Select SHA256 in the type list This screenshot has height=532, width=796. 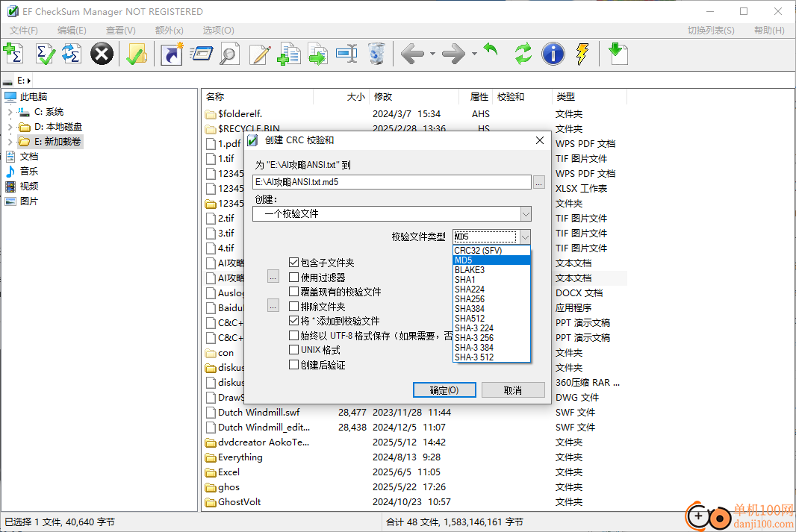pos(491,298)
